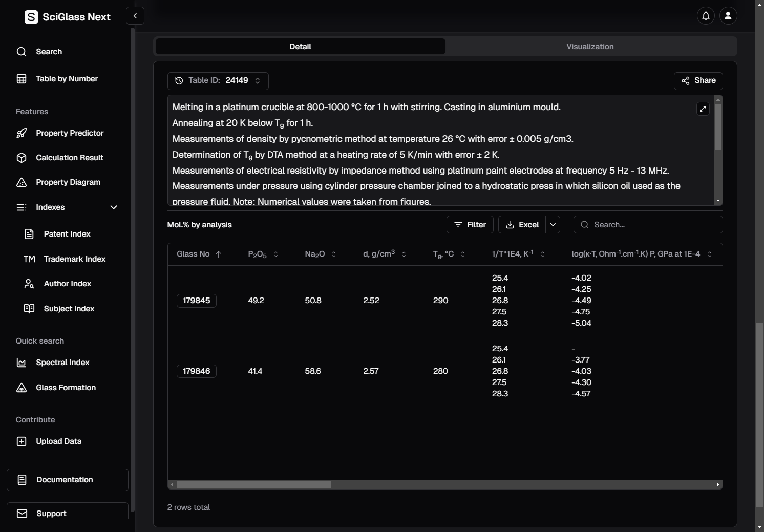Open the Filter button

coord(470,225)
